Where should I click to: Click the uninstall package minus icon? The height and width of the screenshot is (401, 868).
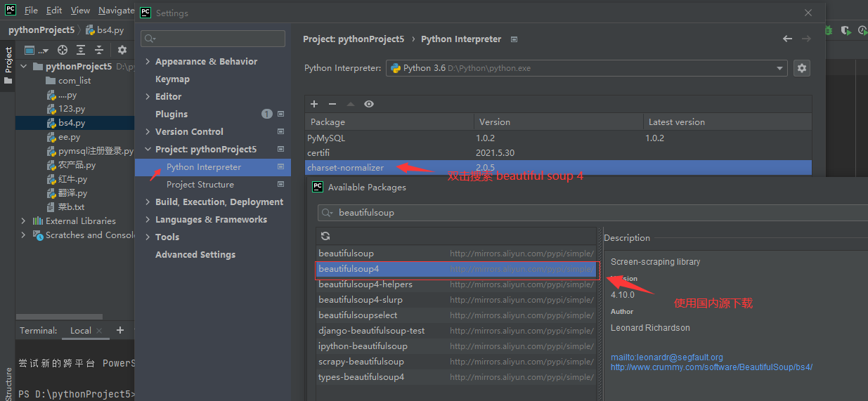click(x=332, y=104)
